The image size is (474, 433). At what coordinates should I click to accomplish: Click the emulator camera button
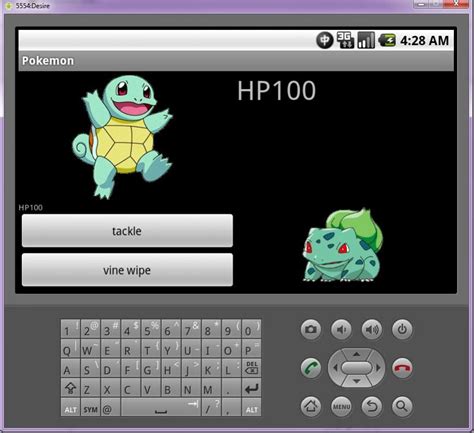pyautogui.click(x=311, y=329)
